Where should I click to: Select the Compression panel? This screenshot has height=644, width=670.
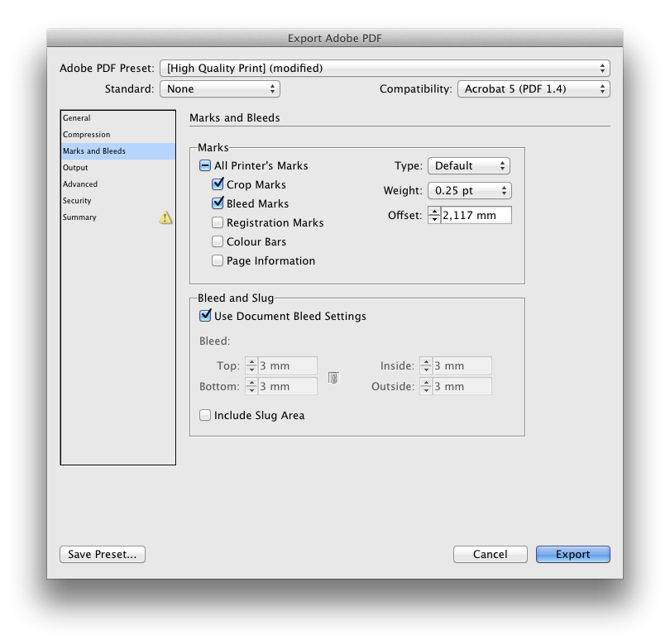[118, 135]
